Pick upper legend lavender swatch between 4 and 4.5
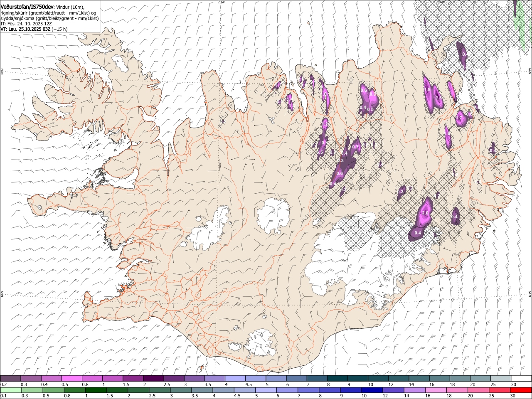Image resolution: width=532 pixels, height=399 pixels. (235, 378)
